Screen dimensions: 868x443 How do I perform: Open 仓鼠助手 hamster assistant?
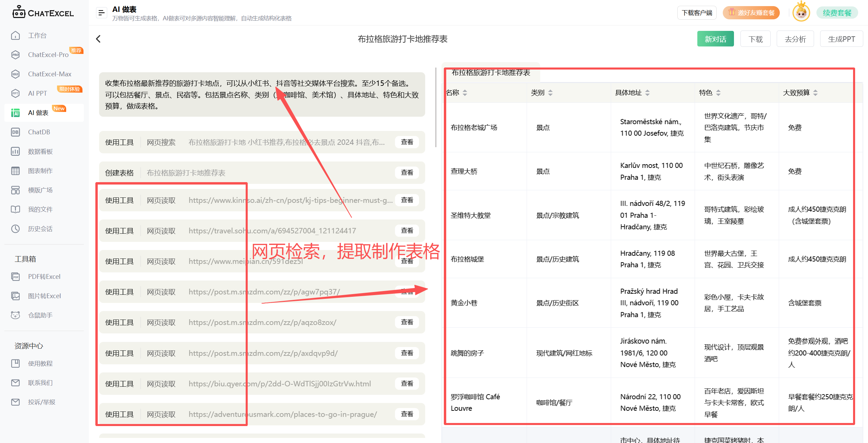click(x=40, y=315)
